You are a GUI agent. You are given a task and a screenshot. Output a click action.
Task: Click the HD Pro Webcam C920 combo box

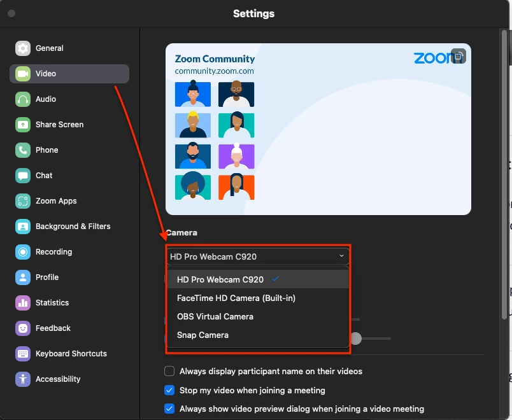click(x=258, y=256)
